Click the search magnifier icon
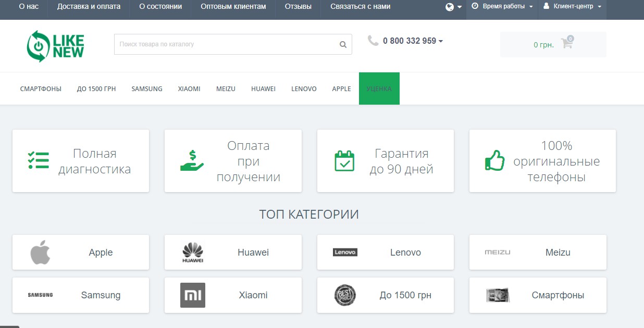 click(343, 45)
